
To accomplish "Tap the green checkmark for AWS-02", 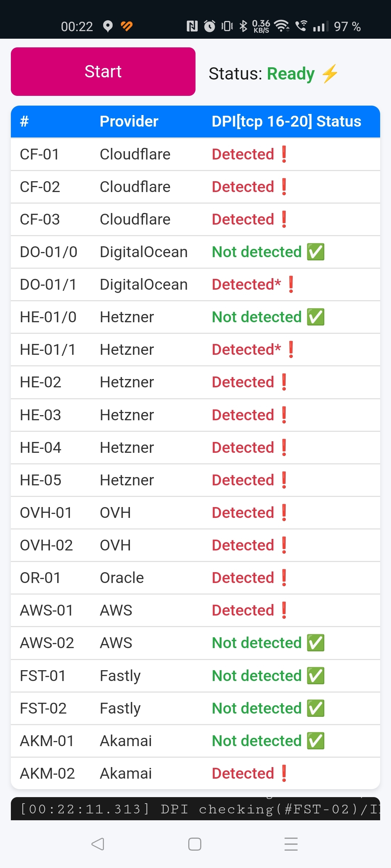I will pyautogui.click(x=316, y=643).
